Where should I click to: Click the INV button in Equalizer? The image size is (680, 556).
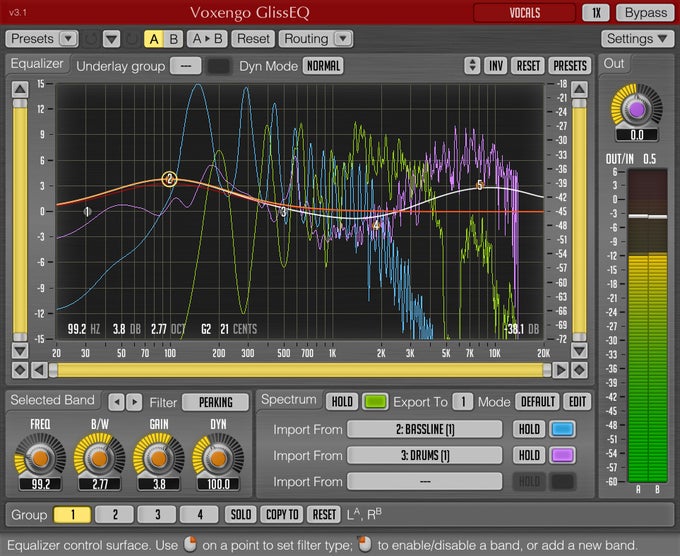click(495, 66)
